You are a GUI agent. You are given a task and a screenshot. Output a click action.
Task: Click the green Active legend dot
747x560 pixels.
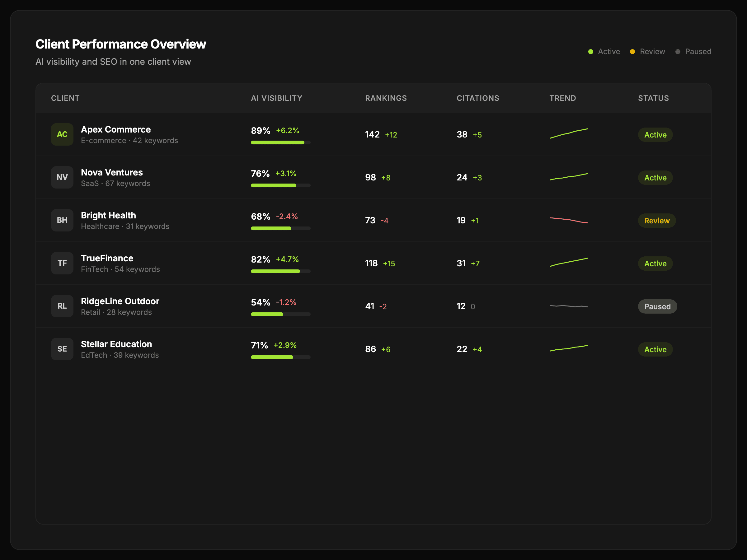[591, 52]
